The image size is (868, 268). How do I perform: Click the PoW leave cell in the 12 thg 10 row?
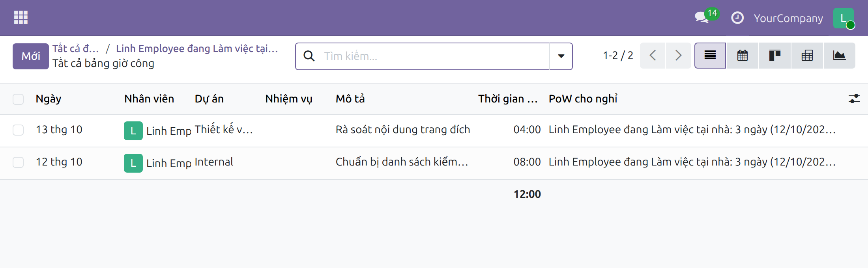pos(692,162)
